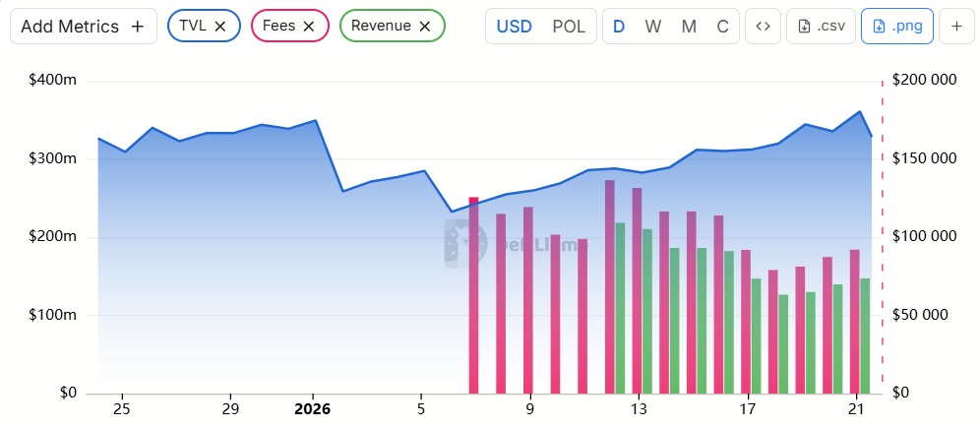Image resolution: width=980 pixels, height=427 pixels.
Task: Click the embed code icon
Action: pos(763,27)
